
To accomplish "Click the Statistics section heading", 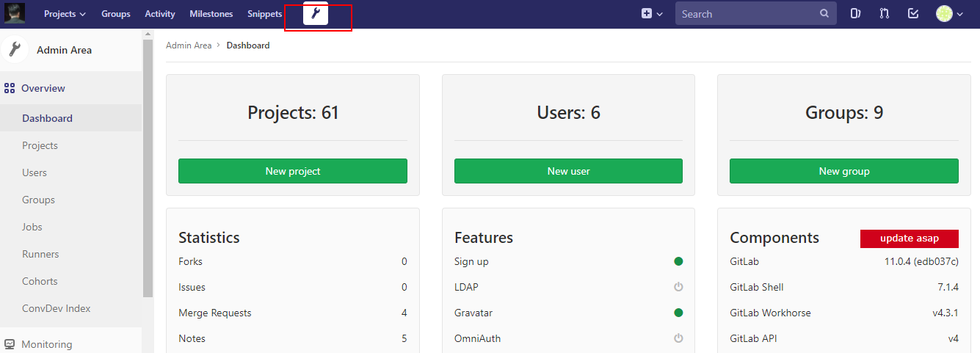I will tap(209, 238).
